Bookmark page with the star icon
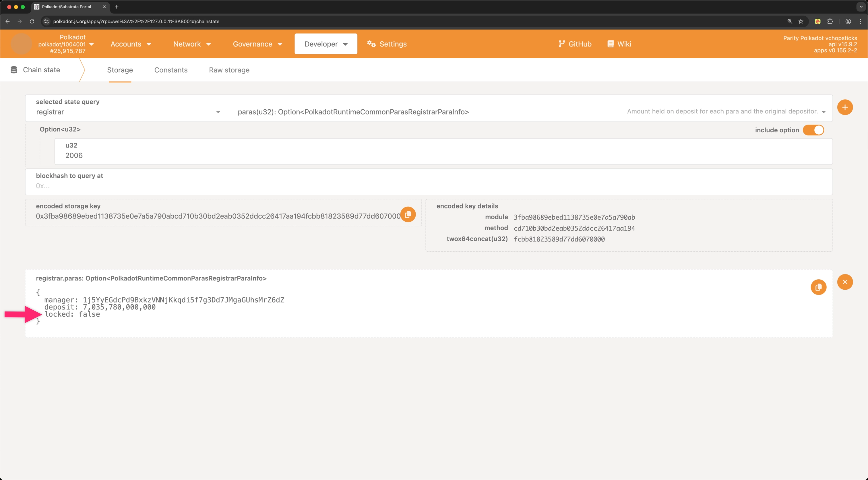The height and width of the screenshot is (480, 868). 801,22
